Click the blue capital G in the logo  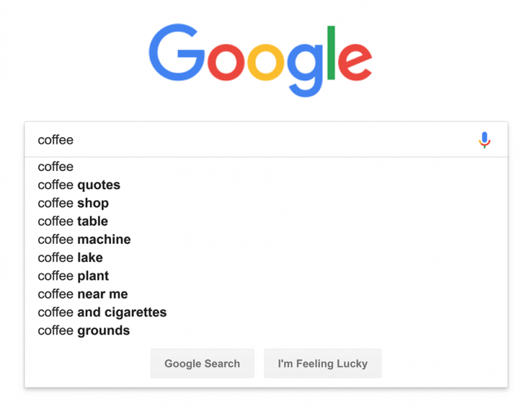point(175,54)
